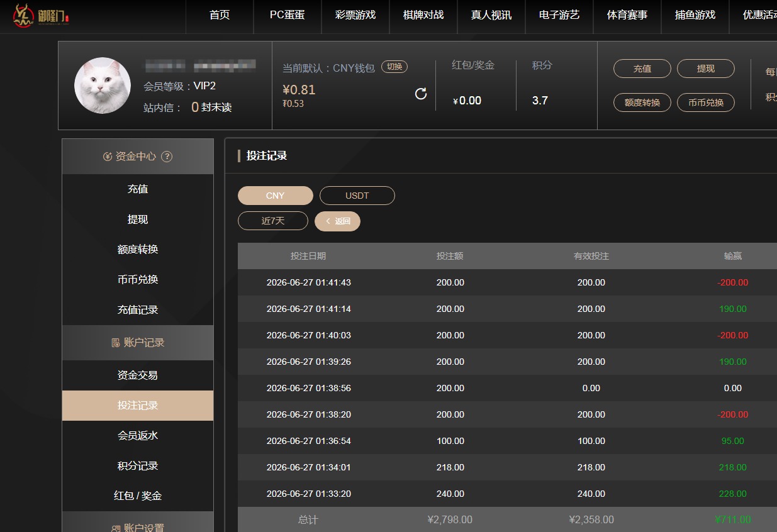
Task: Click the 投注日期 column header
Action: pos(308,257)
